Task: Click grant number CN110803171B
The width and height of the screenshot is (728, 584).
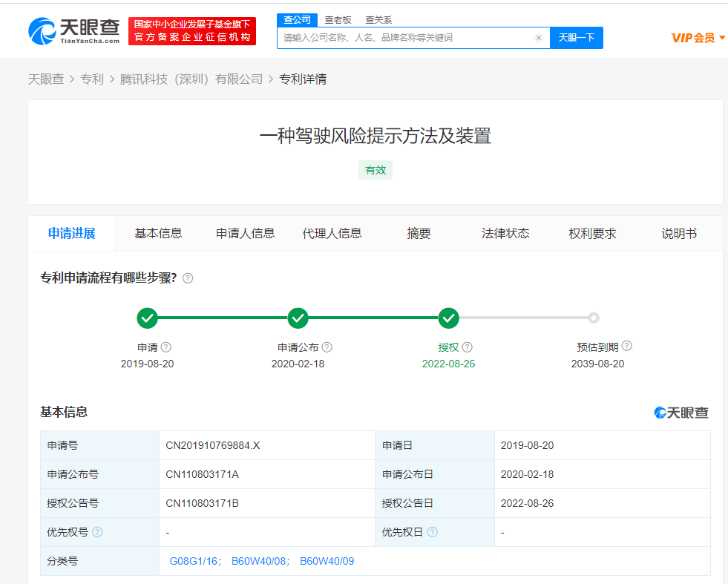Action: click(x=202, y=503)
